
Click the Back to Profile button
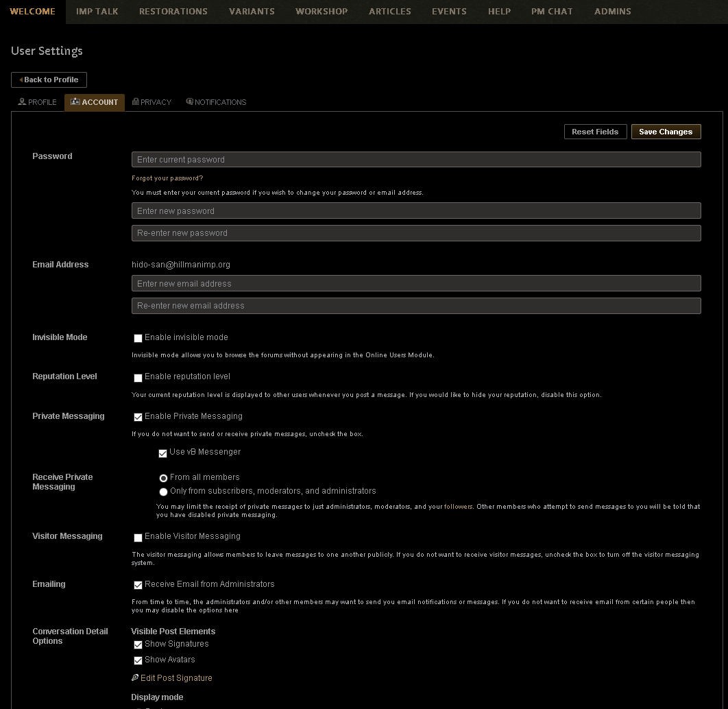[x=49, y=80]
